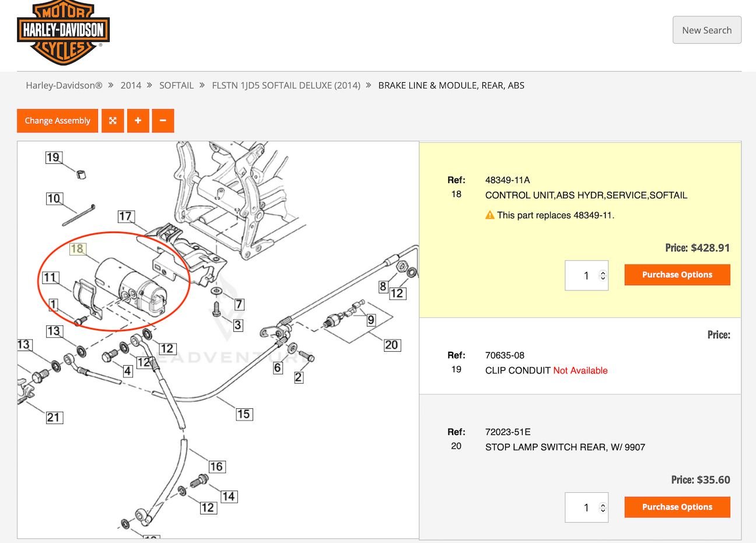Go to Harley-Davidson® breadcrumb
Image resolution: width=756 pixels, height=543 pixels.
click(64, 85)
